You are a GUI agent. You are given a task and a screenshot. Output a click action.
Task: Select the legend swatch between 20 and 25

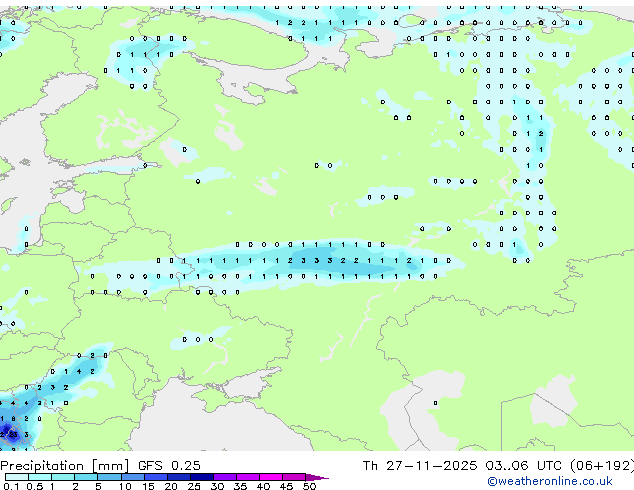[x=178, y=477]
